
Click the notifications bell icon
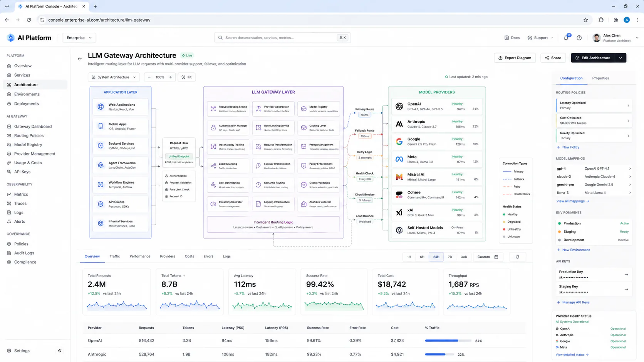566,38
